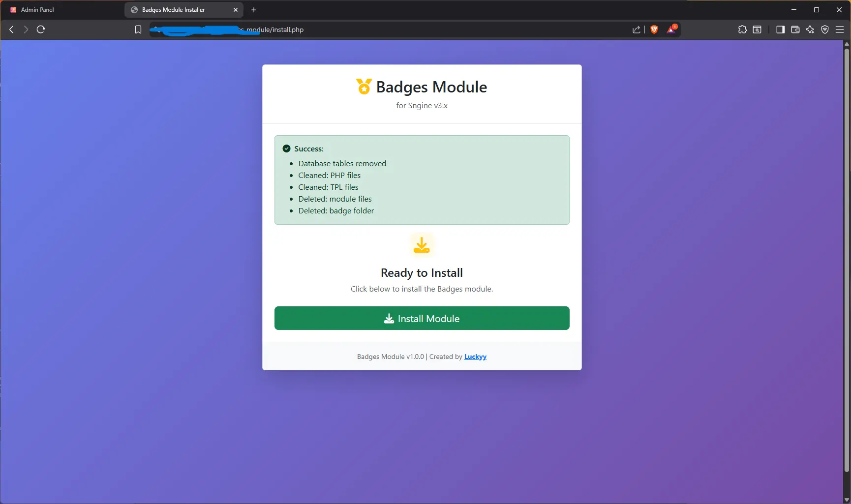
Task: Open the Extensions puzzle icon
Action: [742, 30]
